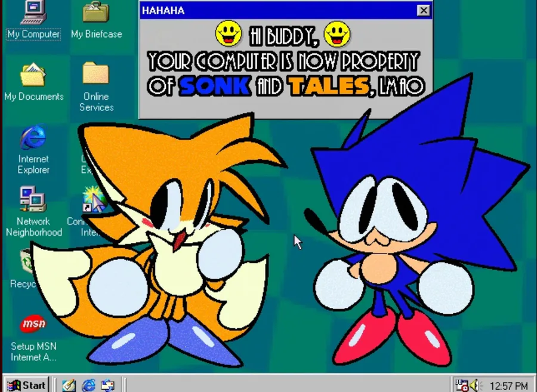This screenshot has height=392, width=537.
Task: Click Show Desktop in Quick Launch
Action: pyautogui.click(x=69, y=385)
